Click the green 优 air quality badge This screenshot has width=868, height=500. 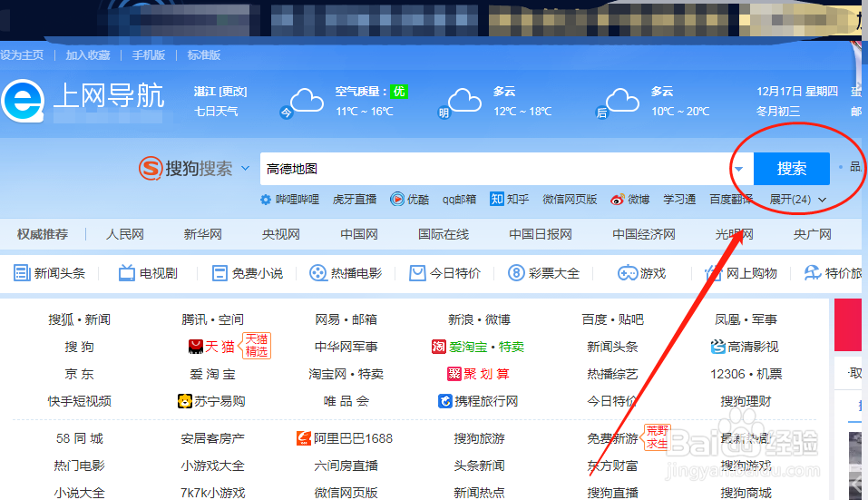398,92
